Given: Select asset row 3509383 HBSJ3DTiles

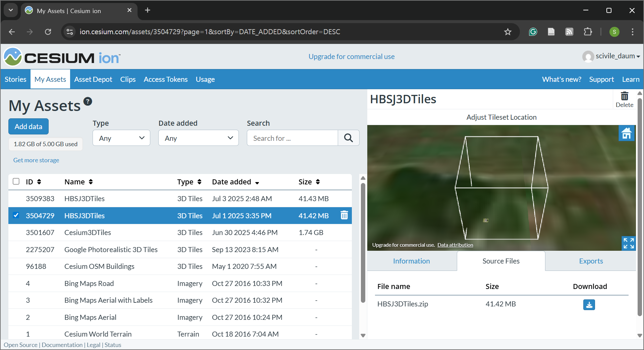Looking at the screenshot, I should point(180,198).
